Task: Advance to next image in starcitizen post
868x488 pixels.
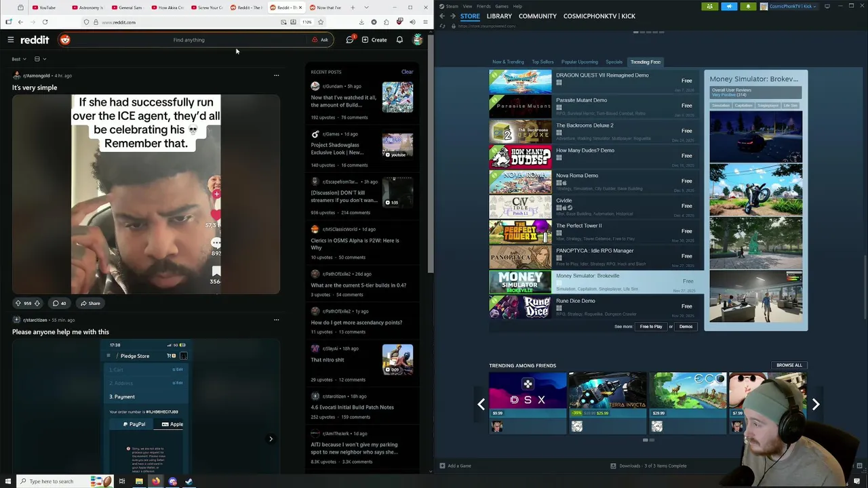Action: (x=271, y=439)
